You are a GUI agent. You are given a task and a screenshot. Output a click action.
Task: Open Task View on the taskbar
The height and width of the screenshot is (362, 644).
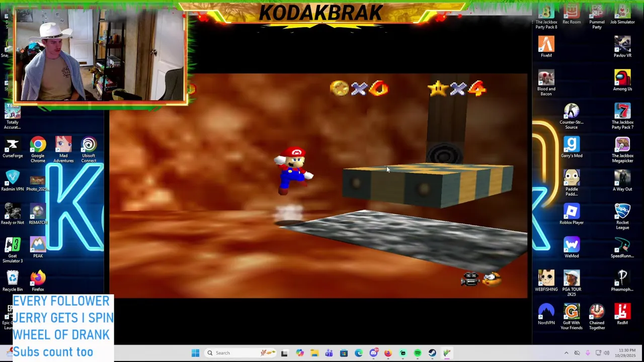(x=284, y=353)
